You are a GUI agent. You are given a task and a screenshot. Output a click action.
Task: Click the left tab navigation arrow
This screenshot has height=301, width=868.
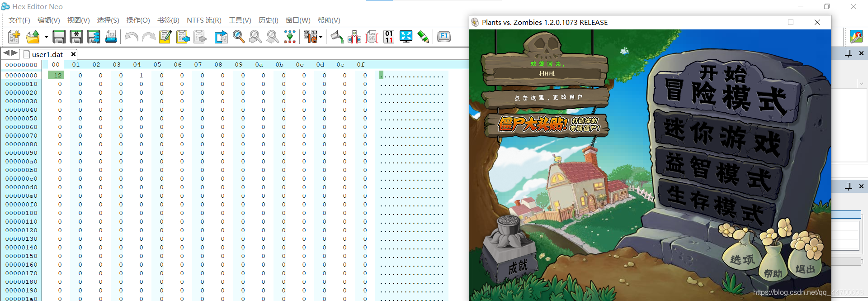(6, 53)
